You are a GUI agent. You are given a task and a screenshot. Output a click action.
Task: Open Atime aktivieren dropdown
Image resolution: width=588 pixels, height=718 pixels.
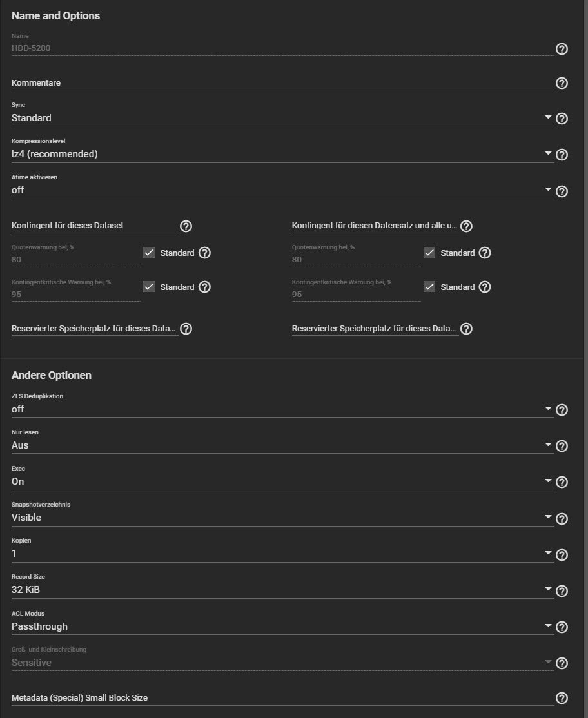click(282, 190)
